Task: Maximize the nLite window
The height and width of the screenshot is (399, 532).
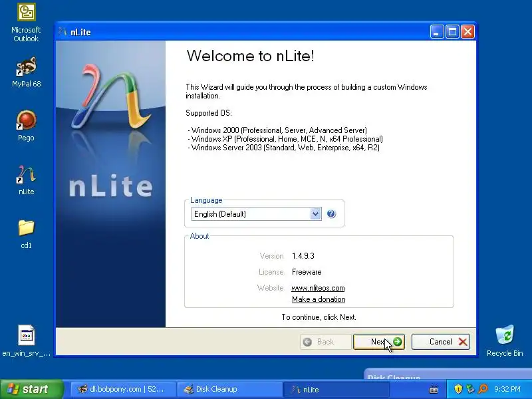Action: 452,32
